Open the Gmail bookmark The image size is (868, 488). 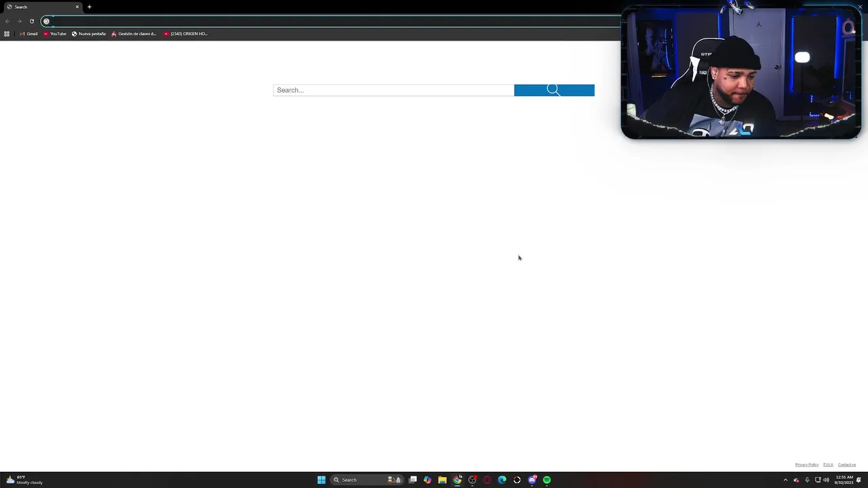[x=28, y=34]
